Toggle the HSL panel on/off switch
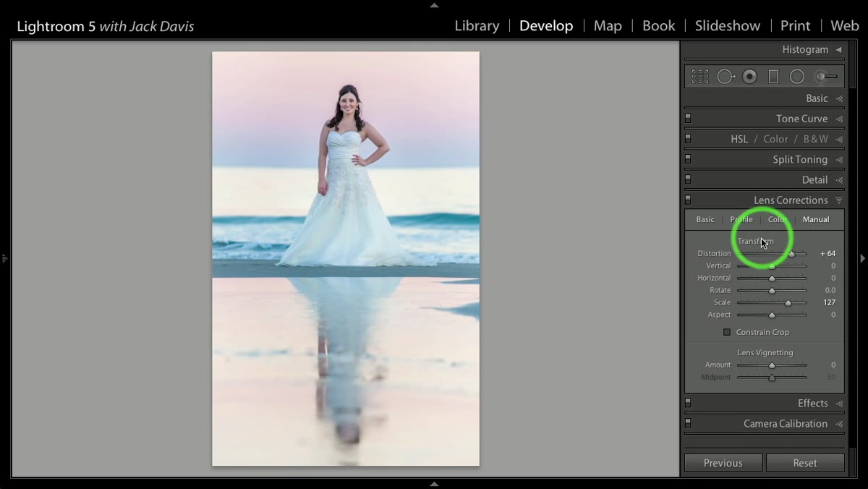 tap(688, 139)
